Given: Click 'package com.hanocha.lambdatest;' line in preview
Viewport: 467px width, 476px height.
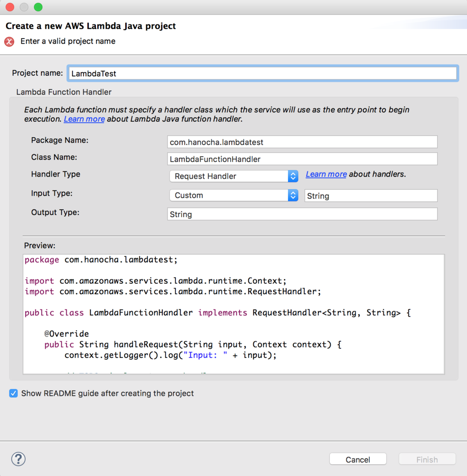Looking at the screenshot, I should pyautogui.click(x=101, y=260).
